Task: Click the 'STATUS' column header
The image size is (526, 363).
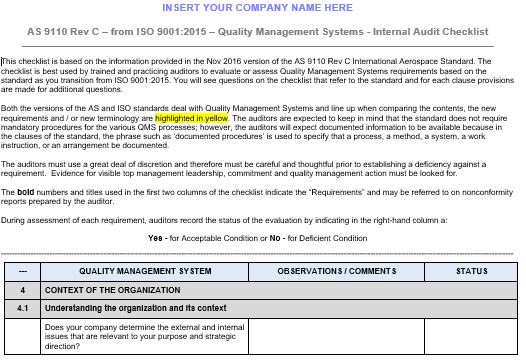Action: tap(471, 271)
